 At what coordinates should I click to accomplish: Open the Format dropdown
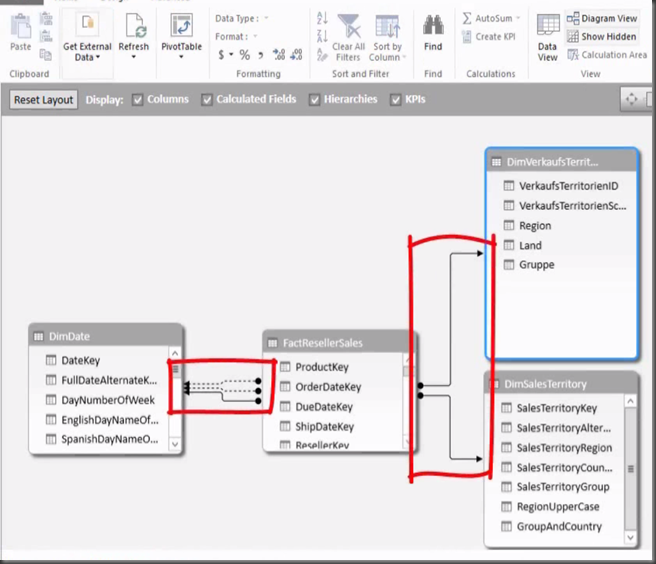pyautogui.click(x=255, y=36)
